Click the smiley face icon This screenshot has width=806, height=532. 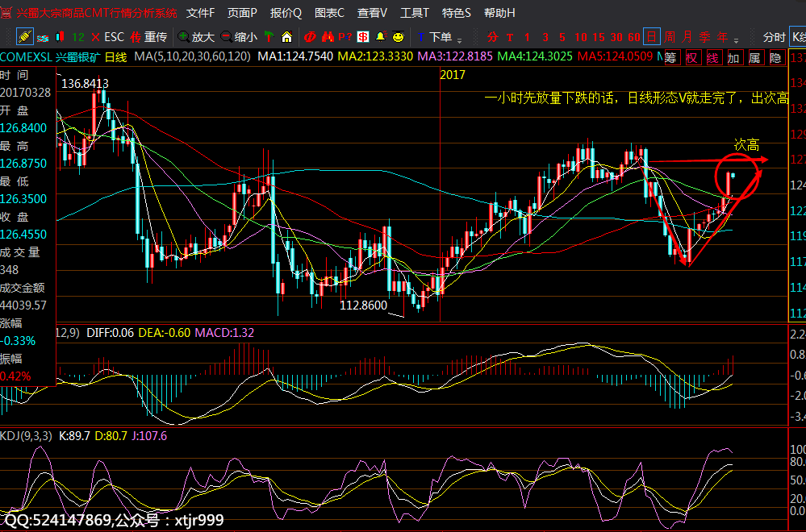(398, 37)
